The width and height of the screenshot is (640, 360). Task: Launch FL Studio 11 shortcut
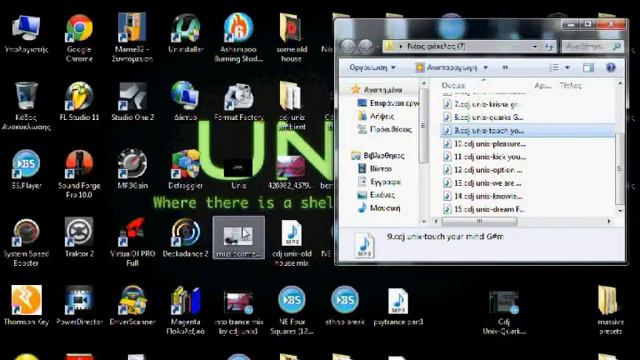pos(79,102)
